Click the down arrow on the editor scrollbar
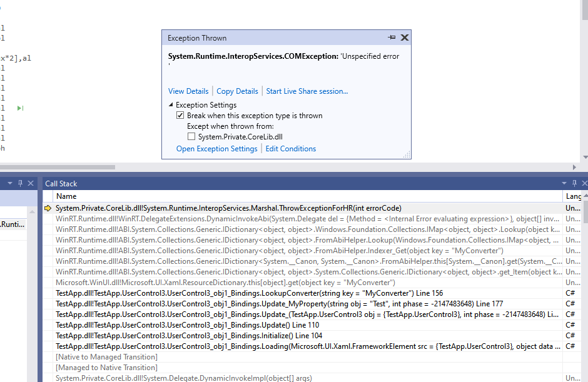Screen dimensions: 588x382 pyautogui.click(x=584, y=156)
